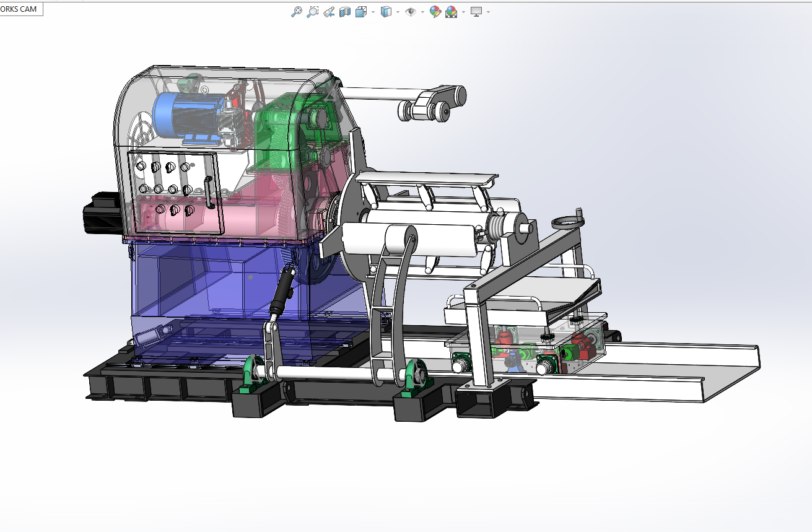
Task: Select the control panel door handle
Action: 209,194
